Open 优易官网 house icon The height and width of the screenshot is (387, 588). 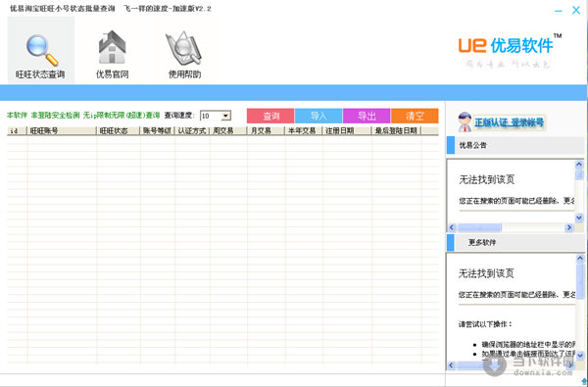112,54
